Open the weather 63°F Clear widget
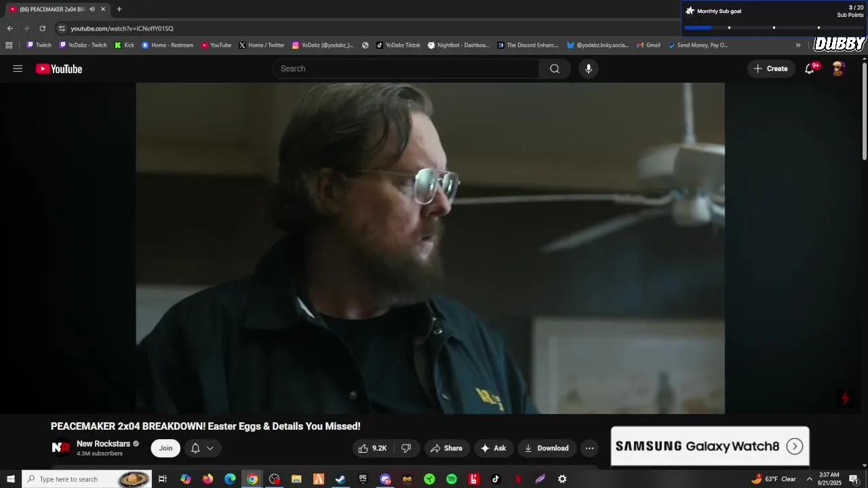Image resolution: width=868 pixels, height=488 pixels. [773, 479]
